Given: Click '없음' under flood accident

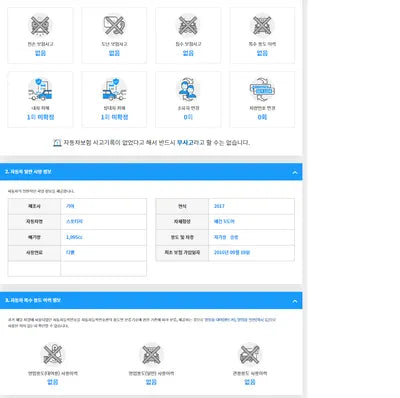Looking at the screenshot, I should (x=188, y=53).
